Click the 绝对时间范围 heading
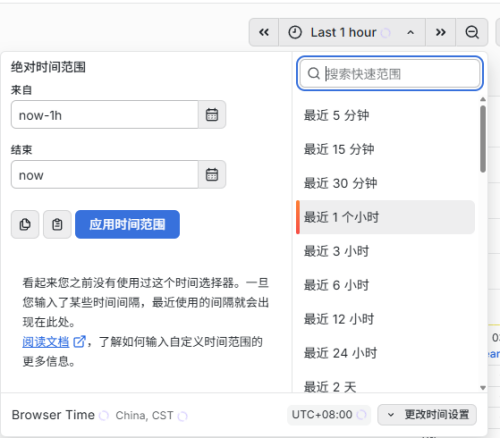The width and height of the screenshot is (500, 438). 48,67
